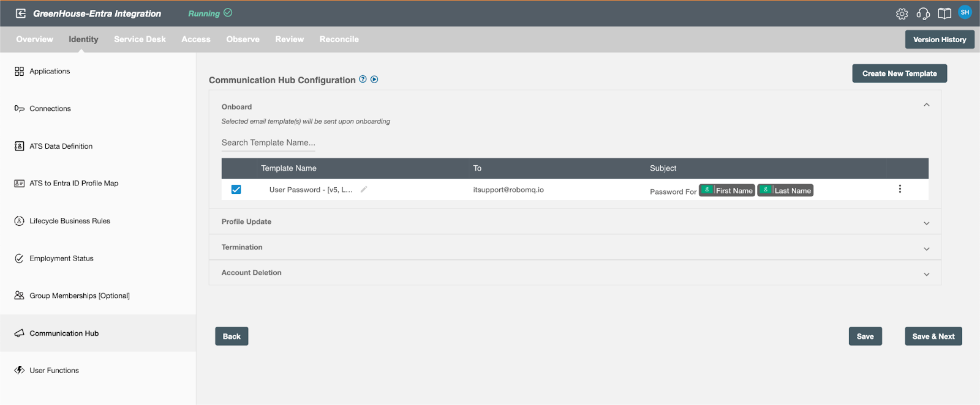Screen dimensions: 980x405
Task: Collapse the Onboard section
Action: [926, 105]
